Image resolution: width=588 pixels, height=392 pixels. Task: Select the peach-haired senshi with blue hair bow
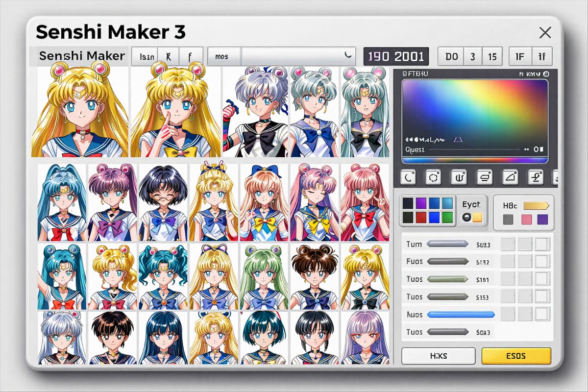(x=265, y=202)
